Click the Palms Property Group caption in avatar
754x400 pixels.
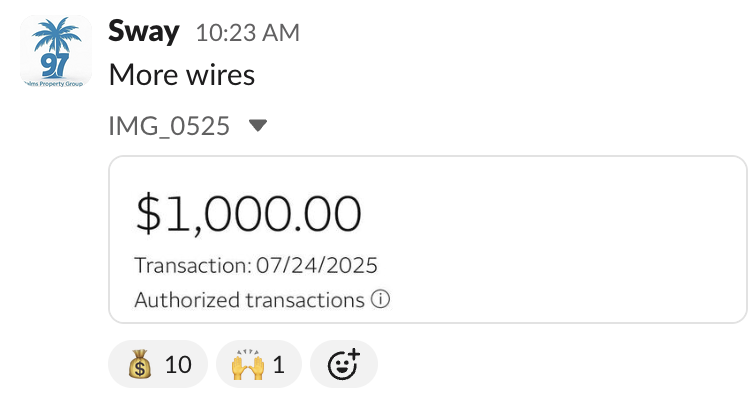(54, 84)
